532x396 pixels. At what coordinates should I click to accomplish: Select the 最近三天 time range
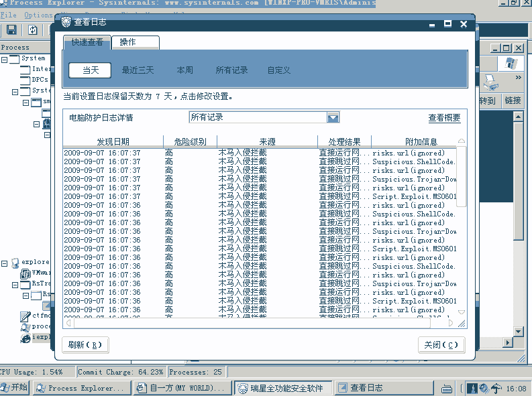coord(138,70)
